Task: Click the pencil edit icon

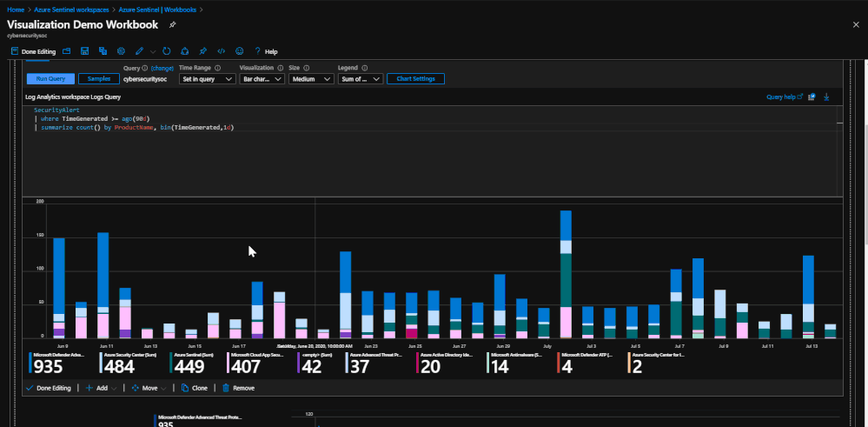Action: pos(139,51)
